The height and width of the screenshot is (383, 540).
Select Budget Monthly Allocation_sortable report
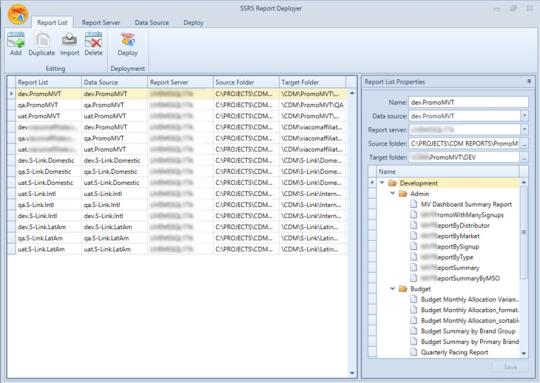[x=470, y=321]
